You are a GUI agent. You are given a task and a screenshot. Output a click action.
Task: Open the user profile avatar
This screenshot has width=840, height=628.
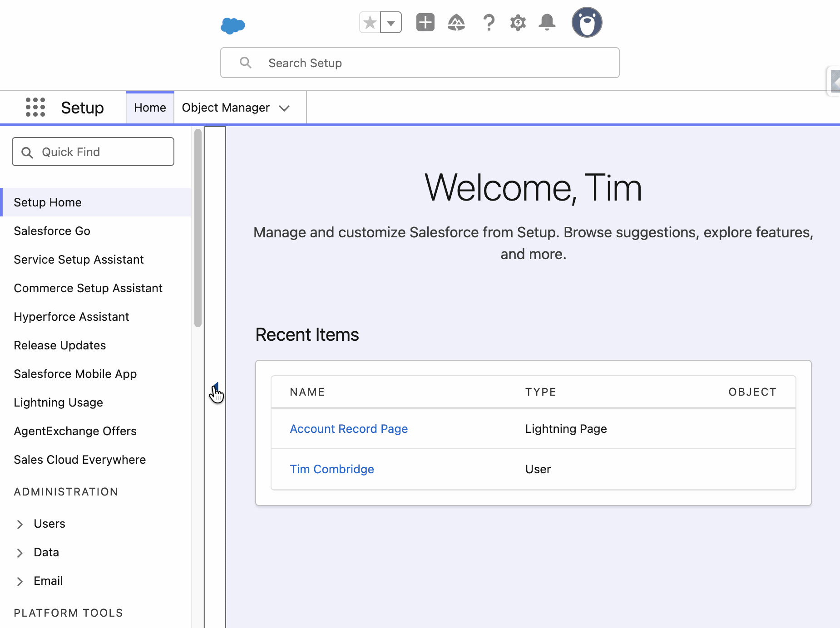pos(587,22)
